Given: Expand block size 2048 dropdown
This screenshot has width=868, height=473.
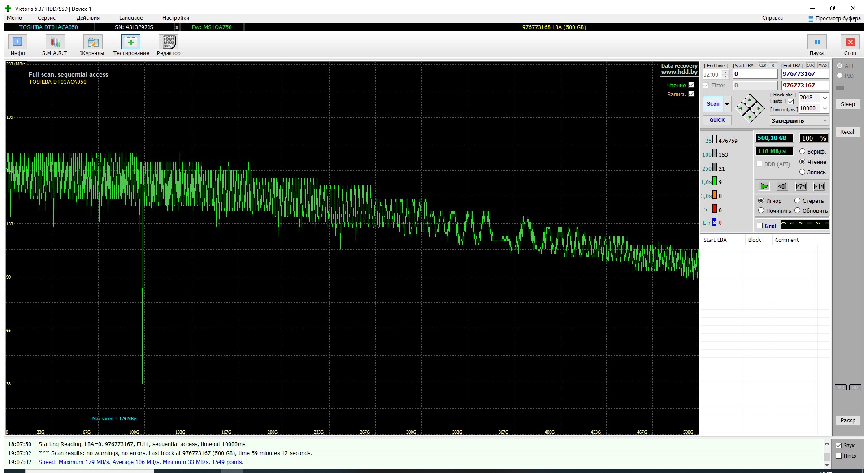Looking at the screenshot, I should pyautogui.click(x=825, y=98).
